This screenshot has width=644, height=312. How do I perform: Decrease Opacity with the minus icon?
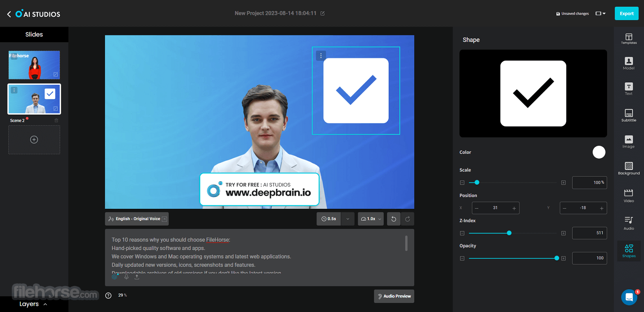pyautogui.click(x=462, y=258)
